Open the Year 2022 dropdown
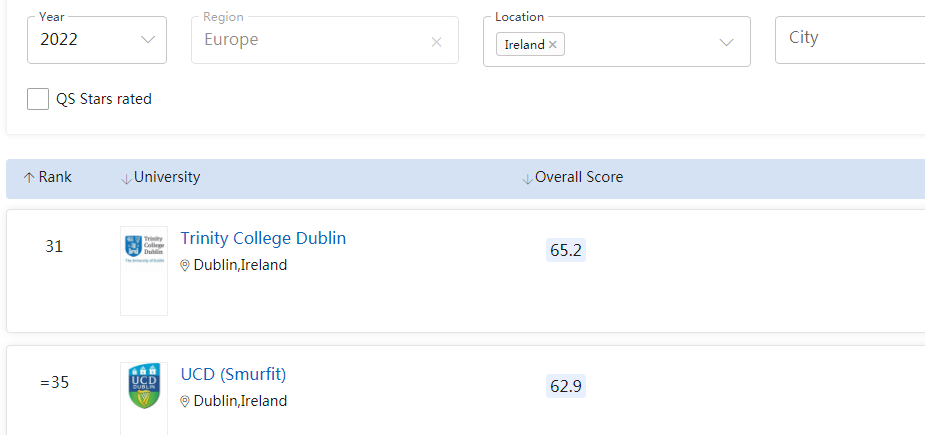 click(97, 40)
